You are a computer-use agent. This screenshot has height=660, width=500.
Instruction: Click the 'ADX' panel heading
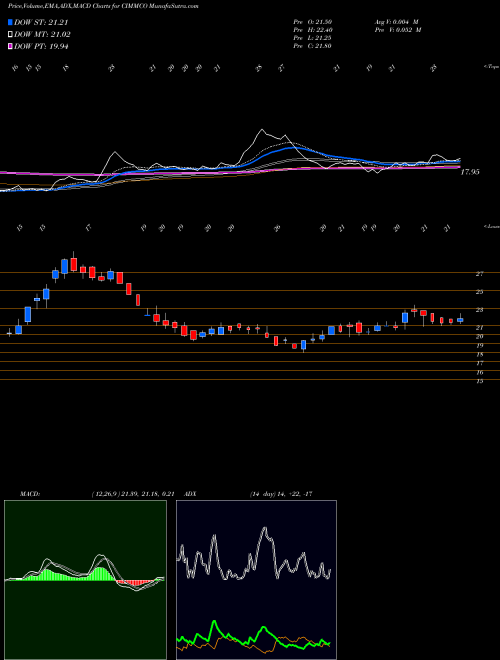click(191, 493)
